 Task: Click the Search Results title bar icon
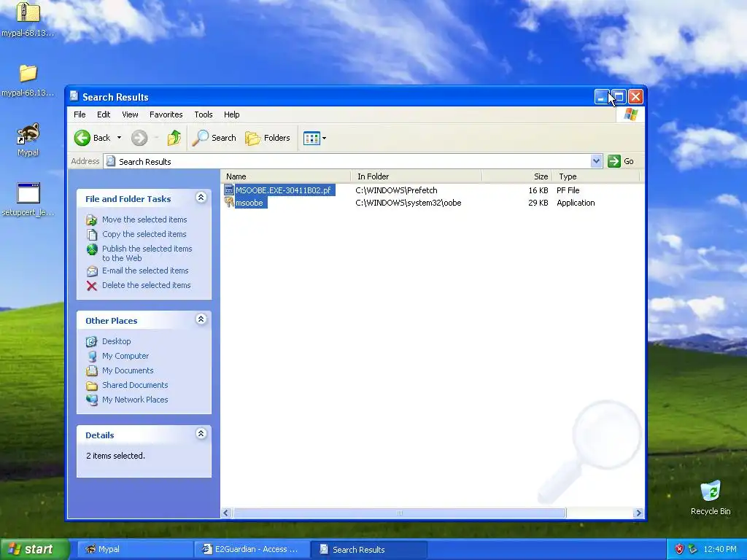coord(74,96)
